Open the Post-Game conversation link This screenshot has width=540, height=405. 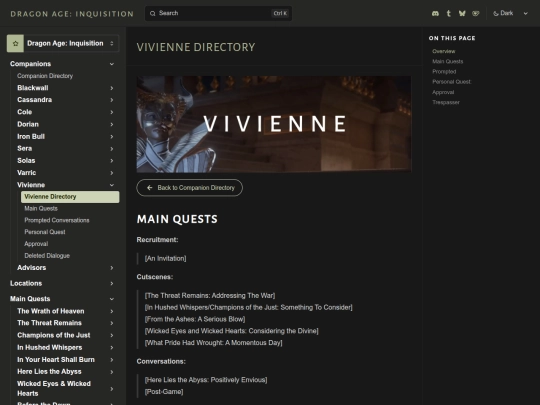coord(164,392)
